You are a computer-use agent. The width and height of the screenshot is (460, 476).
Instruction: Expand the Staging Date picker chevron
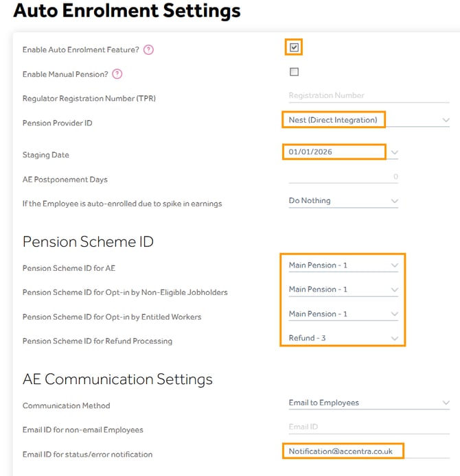pos(394,152)
